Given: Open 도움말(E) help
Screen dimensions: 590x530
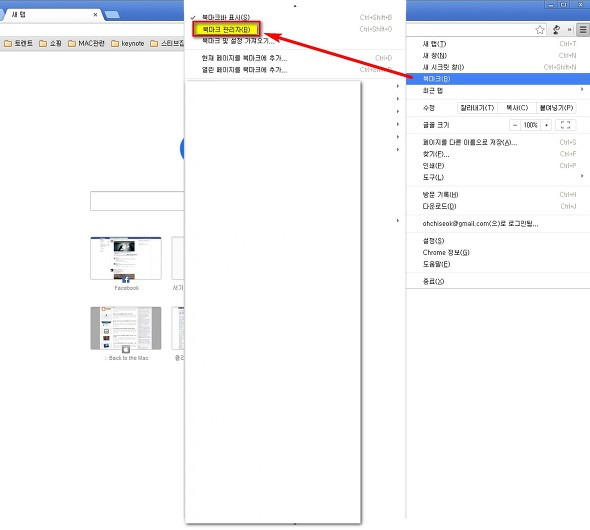Looking at the screenshot, I should pos(498,264).
